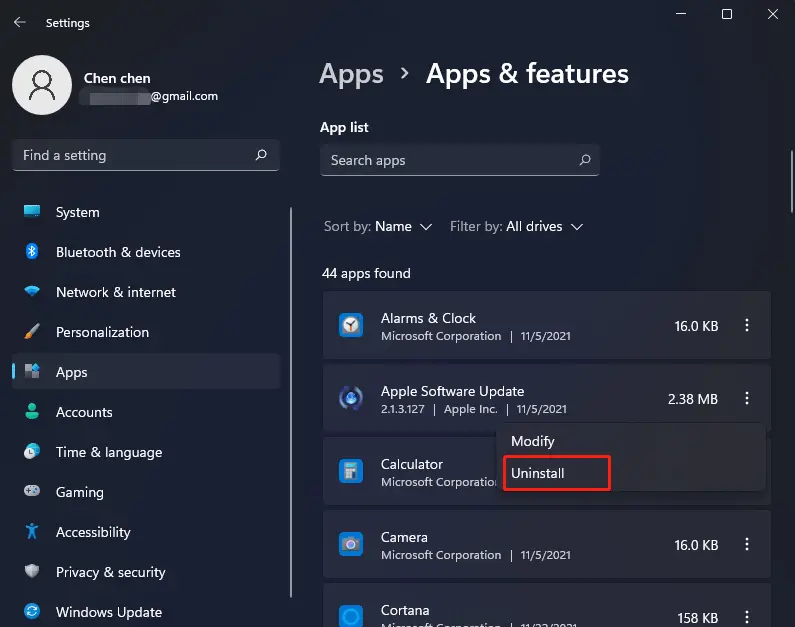Click the System monitor icon
This screenshot has width=795, height=627.
click(x=32, y=211)
